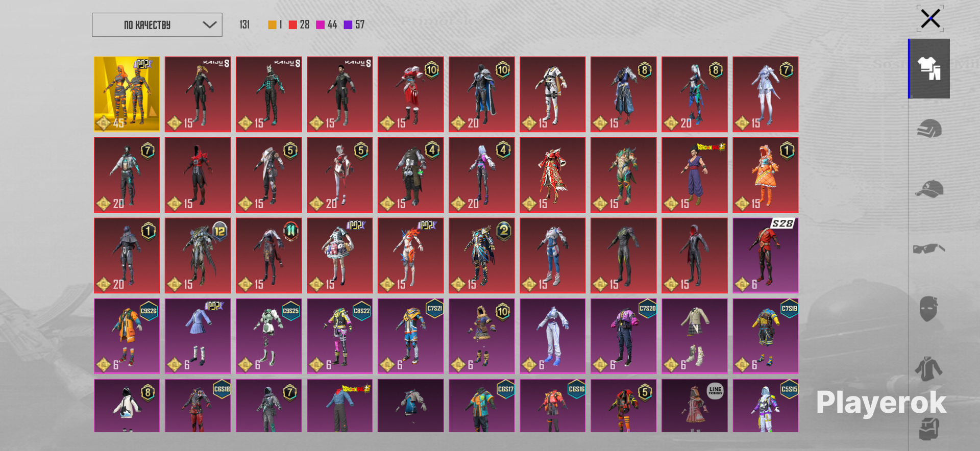Choose the panda-themed dress outfit
Image resolution: width=980 pixels, height=451 pixels.
(340, 256)
